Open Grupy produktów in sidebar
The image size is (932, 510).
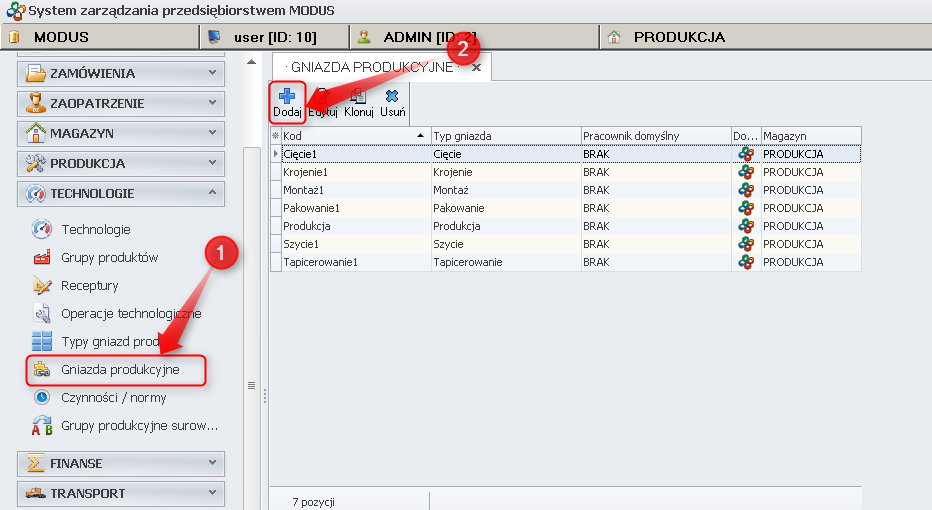(x=109, y=257)
